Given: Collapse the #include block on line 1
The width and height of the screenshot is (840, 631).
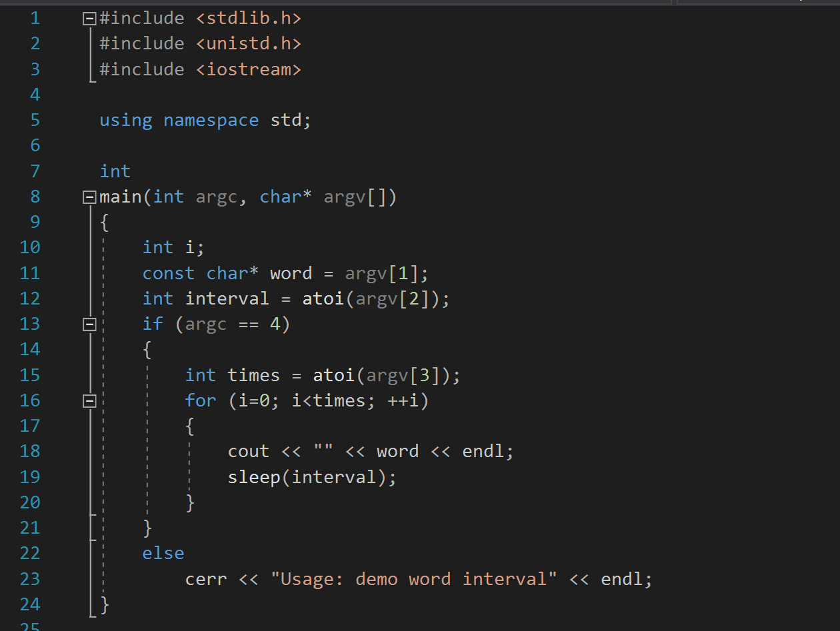Looking at the screenshot, I should pyautogui.click(x=89, y=18).
